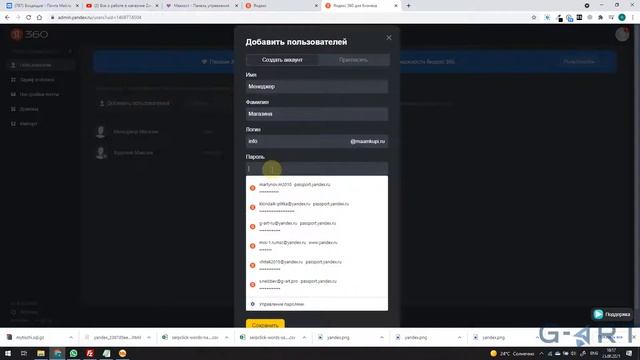The width and height of the screenshot is (640, 360).
Task: Open Task View on the taskbar
Action: point(24,353)
